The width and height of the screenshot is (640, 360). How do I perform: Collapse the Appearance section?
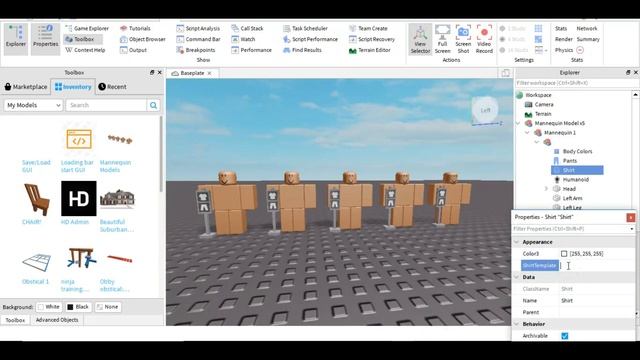[x=517, y=242]
